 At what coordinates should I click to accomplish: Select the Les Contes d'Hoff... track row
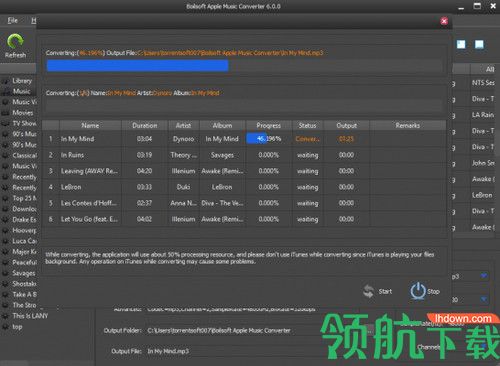click(244, 203)
